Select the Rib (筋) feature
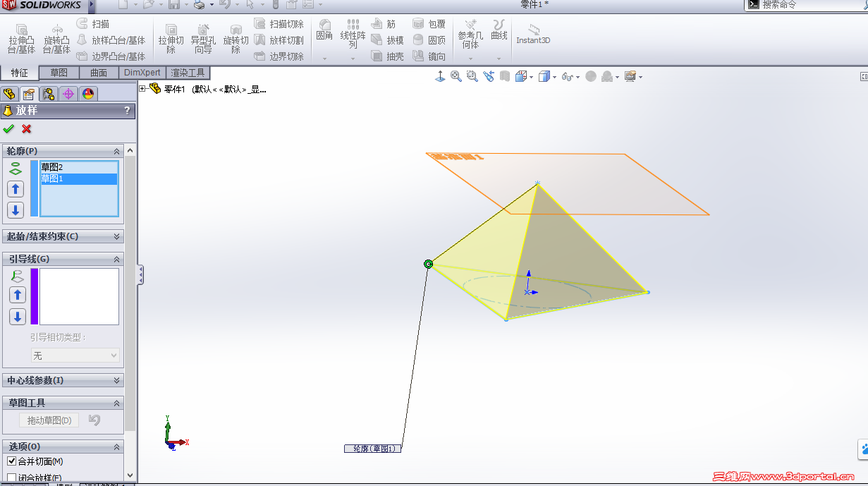This screenshot has width=868, height=486. (383, 24)
